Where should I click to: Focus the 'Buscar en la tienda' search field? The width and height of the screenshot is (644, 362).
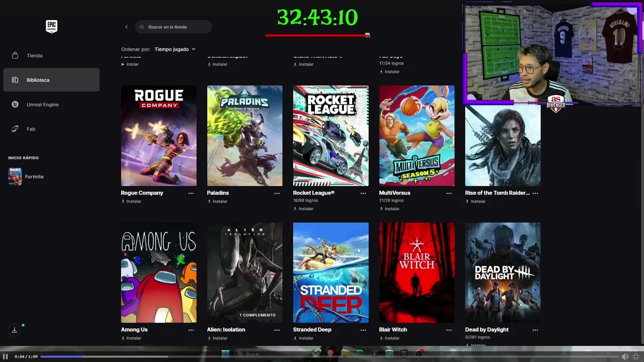click(174, 27)
